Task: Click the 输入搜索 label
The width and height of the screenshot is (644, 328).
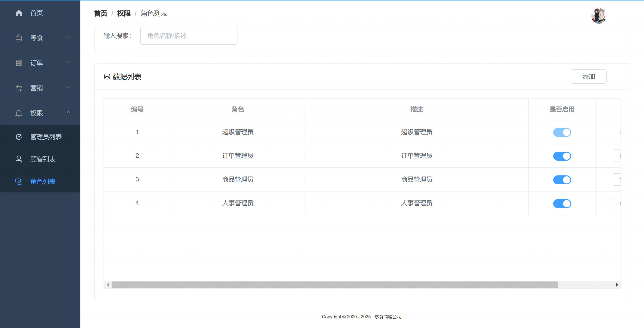Action: pyautogui.click(x=117, y=36)
